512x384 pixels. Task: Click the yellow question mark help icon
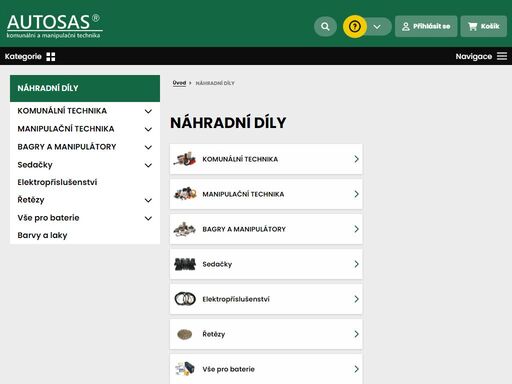(x=355, y=26)
